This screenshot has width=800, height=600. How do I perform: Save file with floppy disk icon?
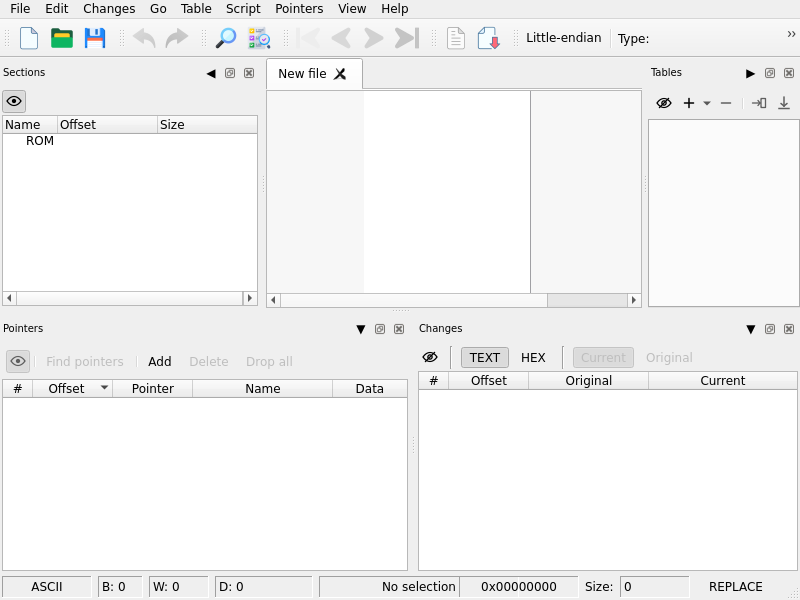point(95,38)
